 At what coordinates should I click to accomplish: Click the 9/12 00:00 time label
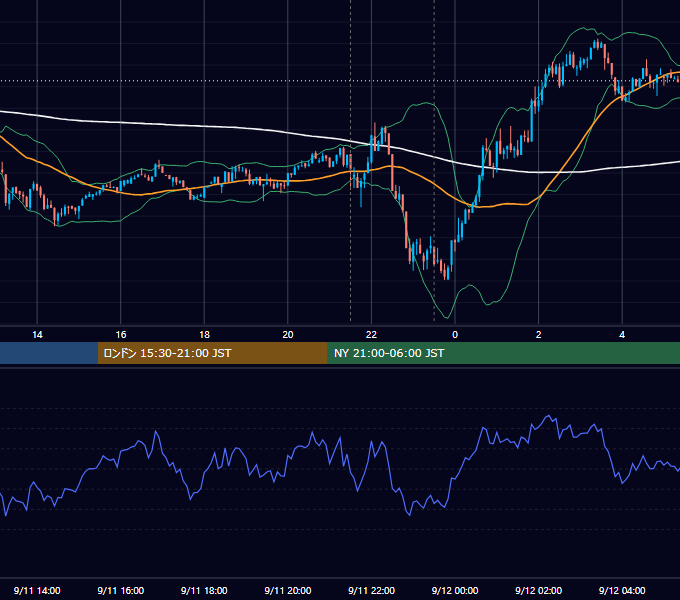[x=455, y=590]
